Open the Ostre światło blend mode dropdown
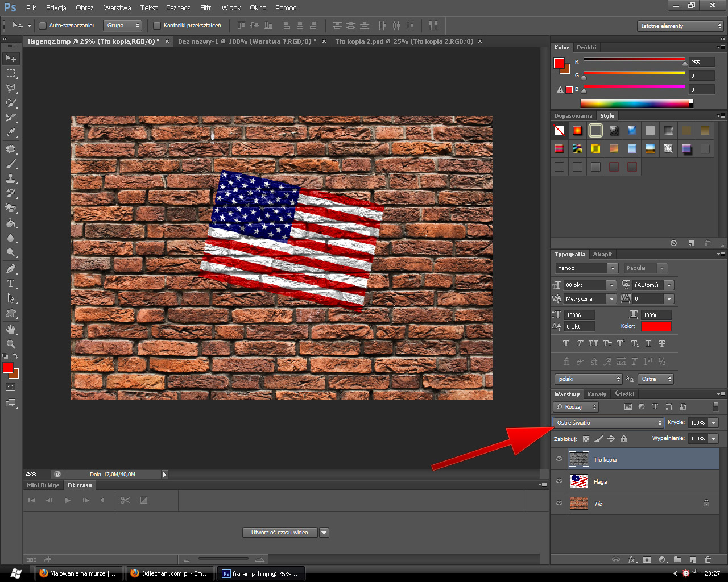Image resolution: width=728 pixels, height=582 pixels. [x=609, y=422]
